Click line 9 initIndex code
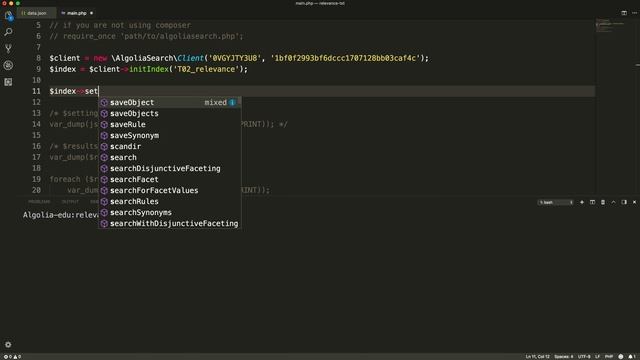Image resolution: width=640 pixels, height=360 pixels. [x=149, y=69]
